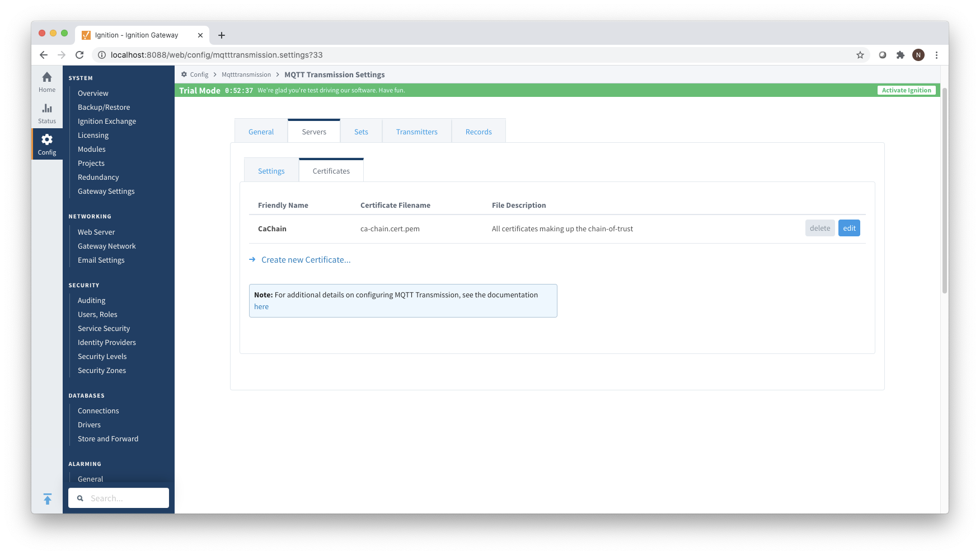This screenshot has width=980, height=555.
Task: Open Projects page
Action: click(91, 163)
